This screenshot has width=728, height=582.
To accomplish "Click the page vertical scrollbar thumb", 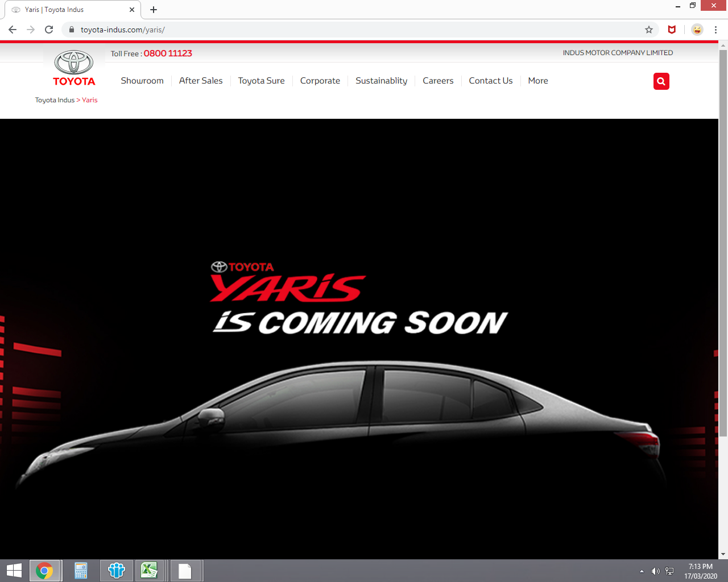I will click(x=723, y=243).
